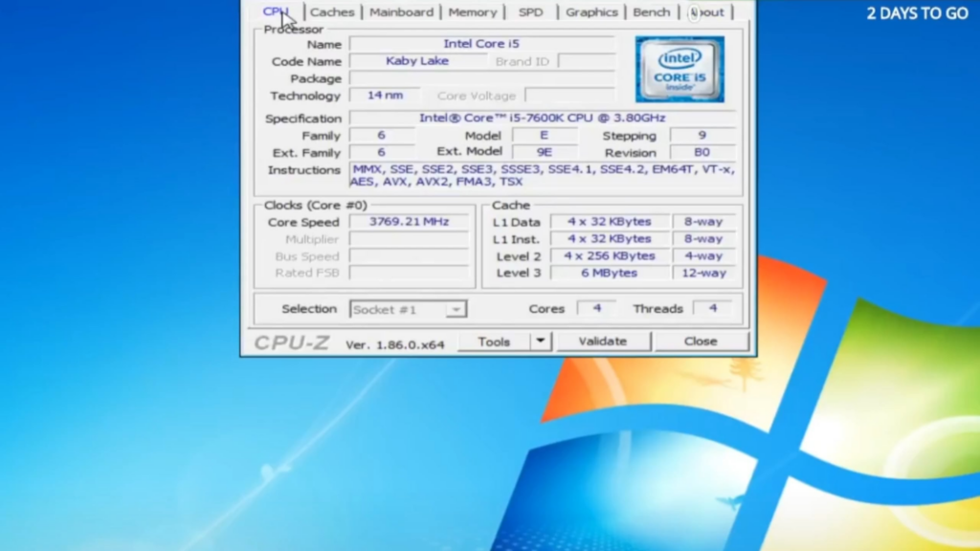
Task: Click the Validate button
Action: (x=603, y=342)
